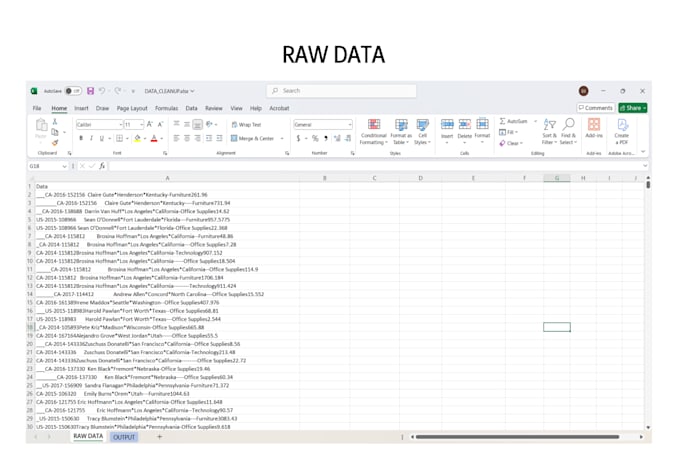Toggle the AutoSave switch
Image resolution: width=680 pixels, height=459 pixels.
(73, 91)
